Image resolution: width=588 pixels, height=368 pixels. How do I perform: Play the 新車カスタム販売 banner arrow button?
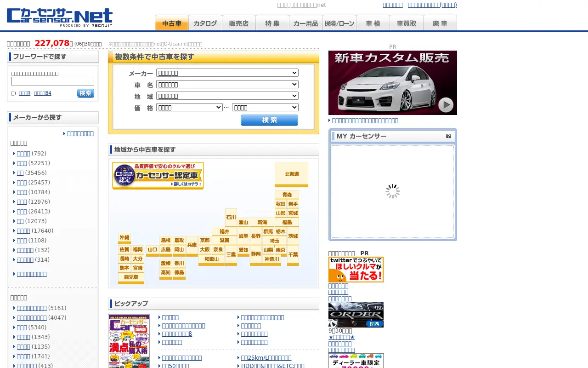(x=446, y=105)
